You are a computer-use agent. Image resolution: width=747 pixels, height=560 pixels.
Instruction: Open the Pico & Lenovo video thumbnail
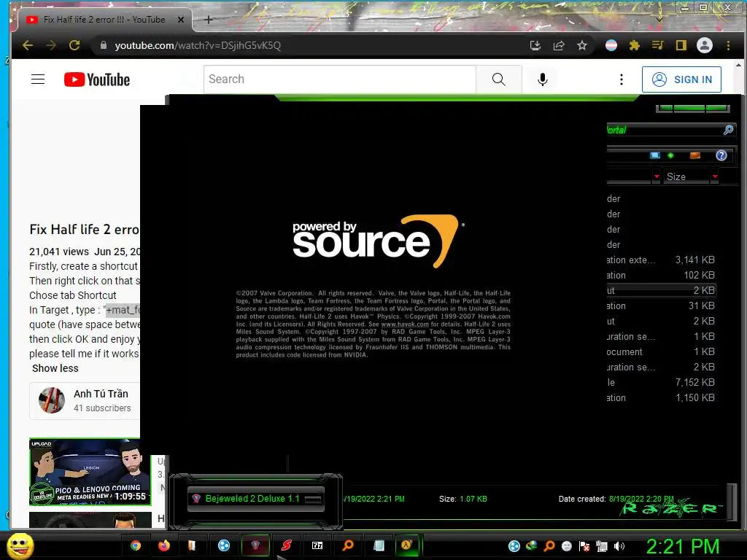(90, 472)
